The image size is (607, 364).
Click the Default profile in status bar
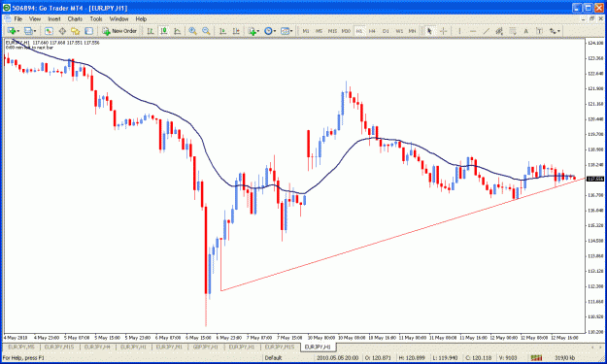pyautogui.click(x=273, y=358)
